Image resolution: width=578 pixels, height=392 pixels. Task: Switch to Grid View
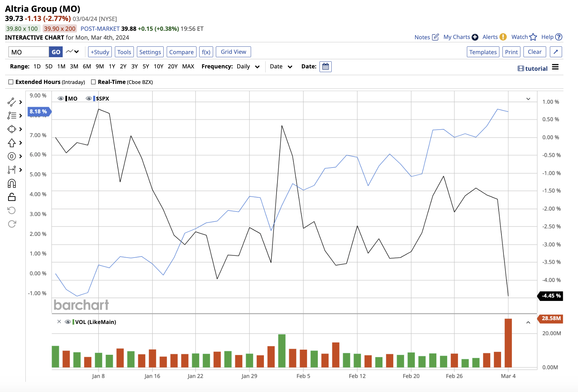pos(233,52)
